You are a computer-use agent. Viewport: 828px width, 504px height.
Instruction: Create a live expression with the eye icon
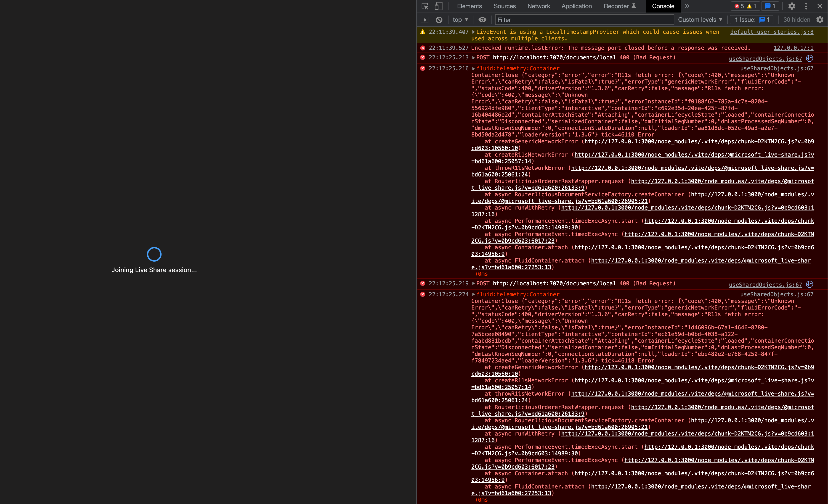(x=482, y=19)
